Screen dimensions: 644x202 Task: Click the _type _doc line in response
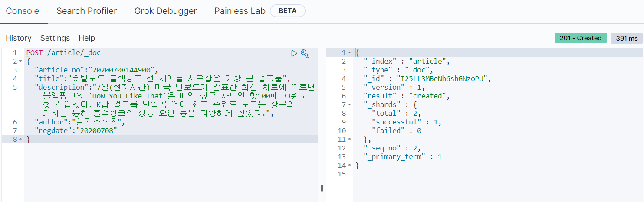398,70
